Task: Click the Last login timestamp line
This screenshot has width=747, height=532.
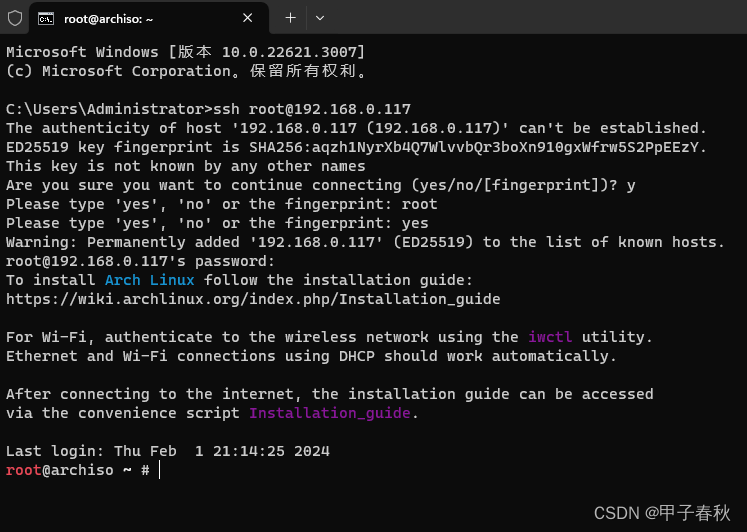Action: [x=168, y=451]
